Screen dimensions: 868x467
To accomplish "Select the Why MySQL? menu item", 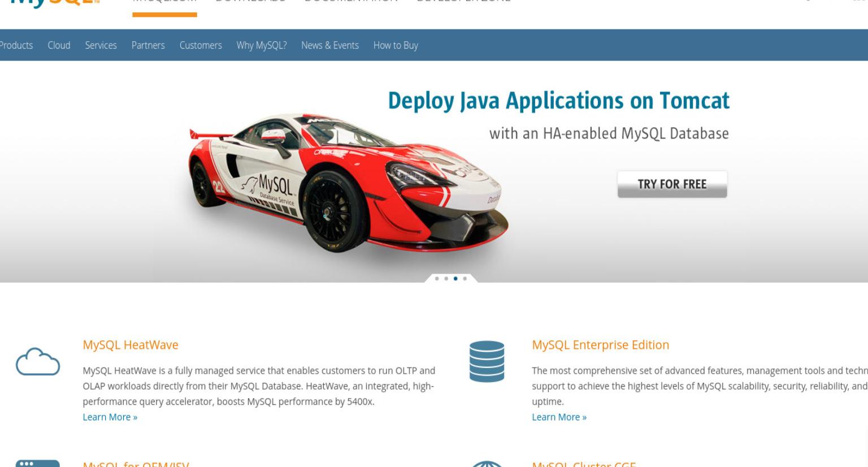I will pyautogui.click(x=262, y=45).
